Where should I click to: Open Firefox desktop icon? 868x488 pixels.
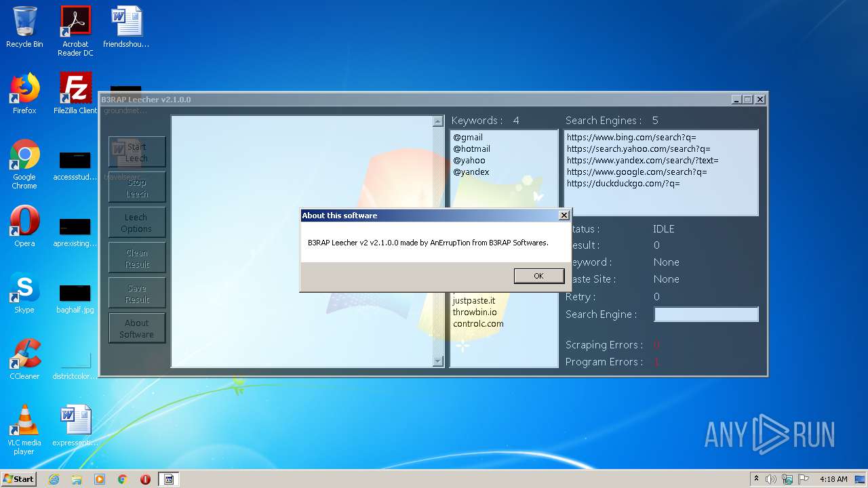coord(24,94)
